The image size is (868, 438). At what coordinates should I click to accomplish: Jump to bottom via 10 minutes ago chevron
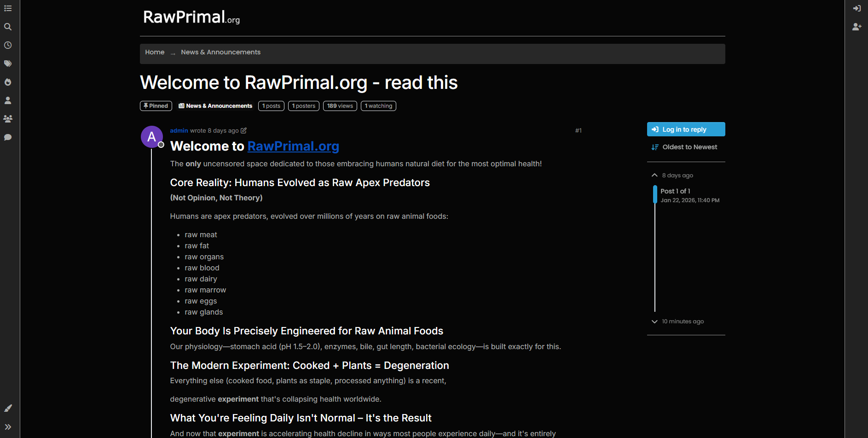point(654,321)
